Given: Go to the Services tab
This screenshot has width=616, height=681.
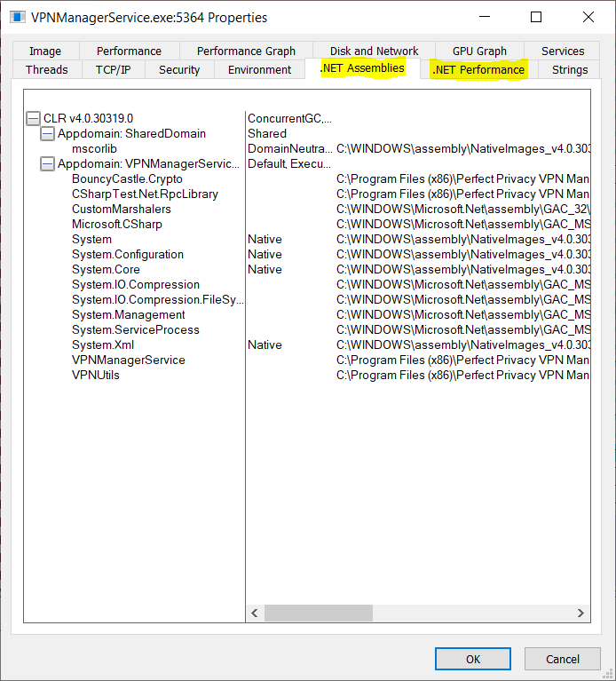Looking at the screenshot, I should pyautogui.click(x=563, y=51).
